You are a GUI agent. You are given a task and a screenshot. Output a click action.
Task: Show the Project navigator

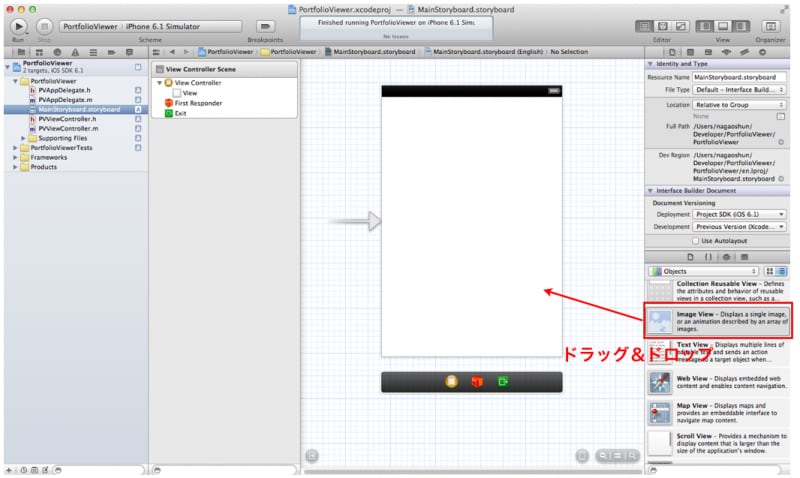tap(21, 52)
